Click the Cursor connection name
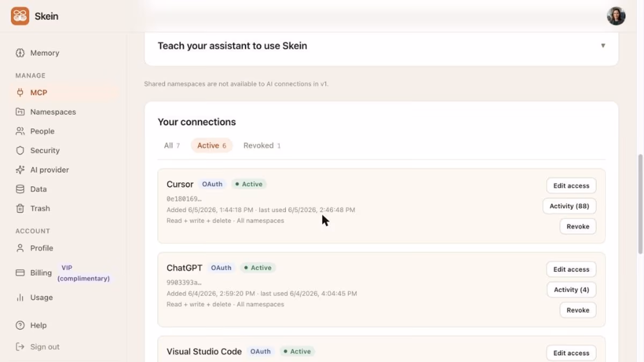 tap(180, 184)
